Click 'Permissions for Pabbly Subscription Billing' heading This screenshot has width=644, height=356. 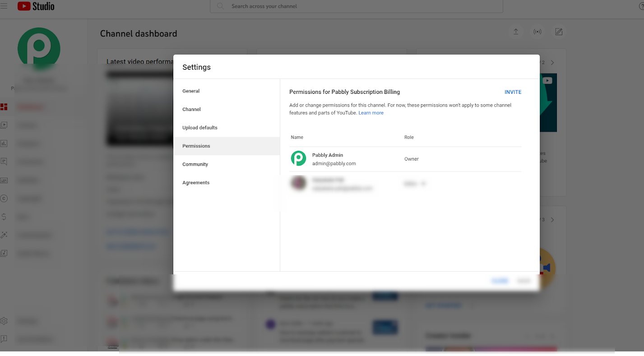(344, 92)
